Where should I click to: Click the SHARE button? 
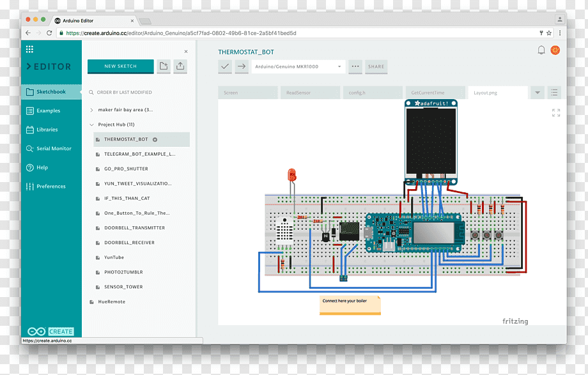pos(376,66)
